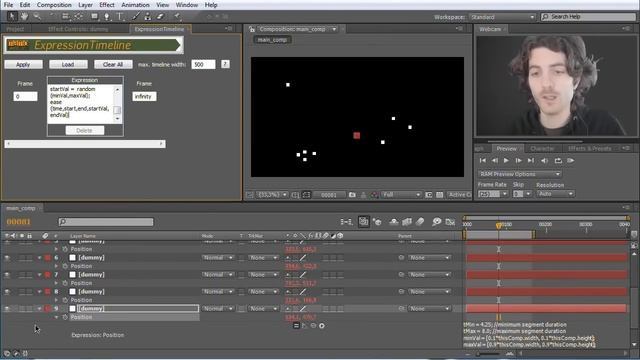Enable Frame Blending for timeline

407,222
